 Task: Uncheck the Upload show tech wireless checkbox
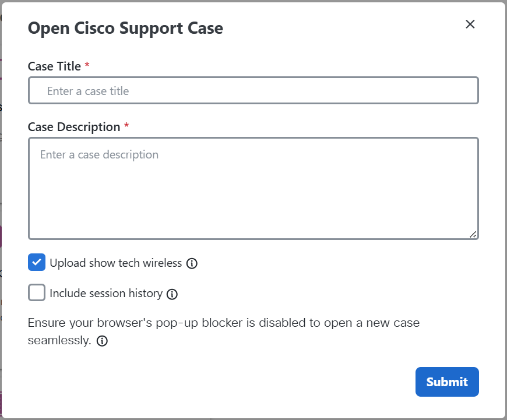coord(37,262)
